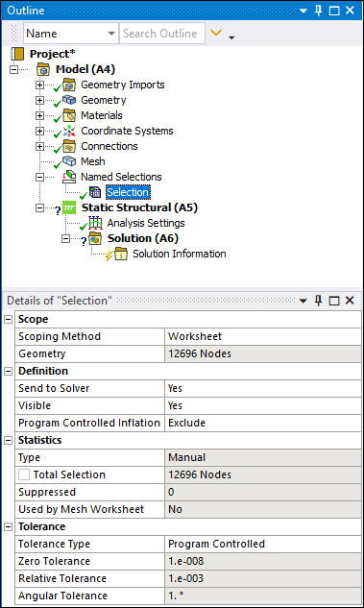Click the Materials folder icon
The width and height of the screenshot is (364, 608).
[x=69, y=115]
